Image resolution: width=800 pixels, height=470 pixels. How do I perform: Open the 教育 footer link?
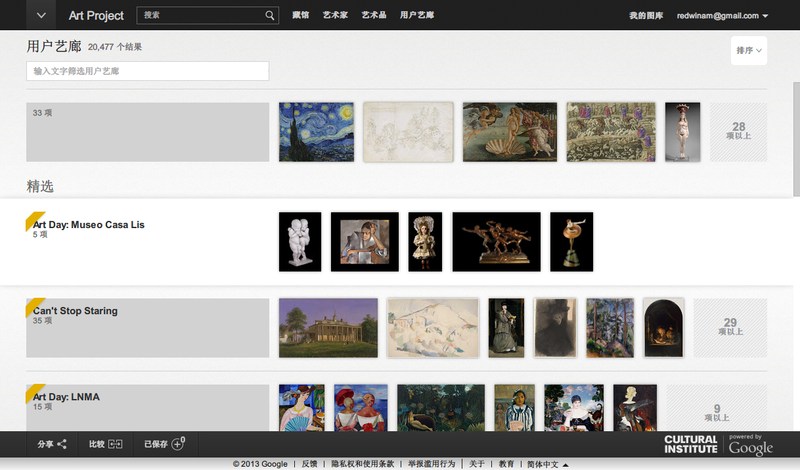pos(506,464)
